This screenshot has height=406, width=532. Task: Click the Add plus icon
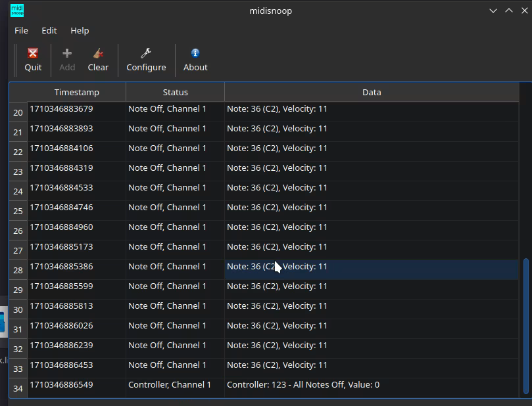click(67, 54)
